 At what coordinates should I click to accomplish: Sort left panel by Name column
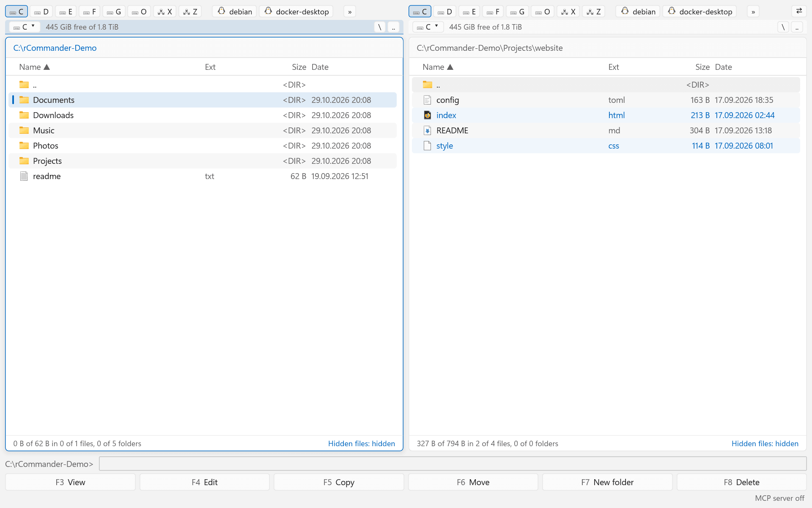coord(34,67)
